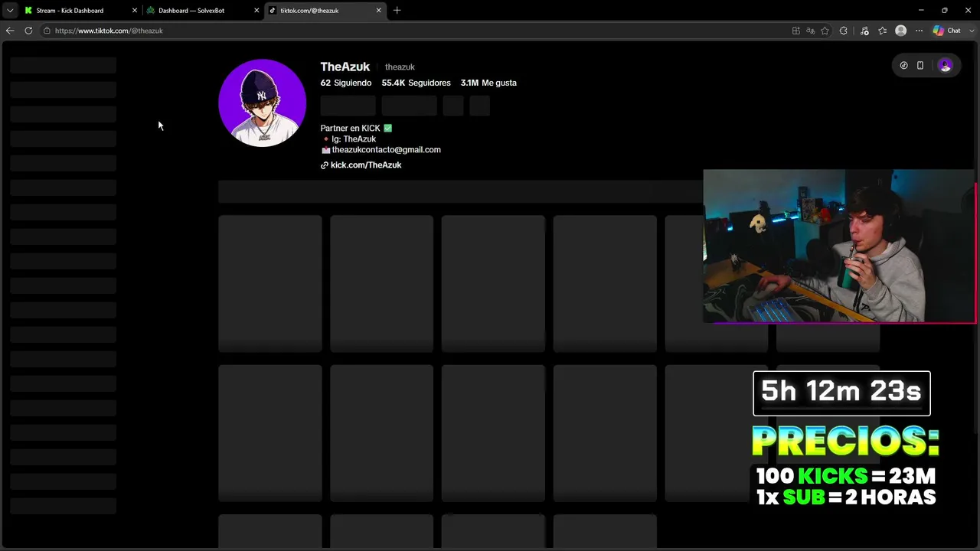This screenshot has height=551, width=980.
Task: View the 55.4K Seguidores list
Action: pyautogui.click(x=416, y=83)
